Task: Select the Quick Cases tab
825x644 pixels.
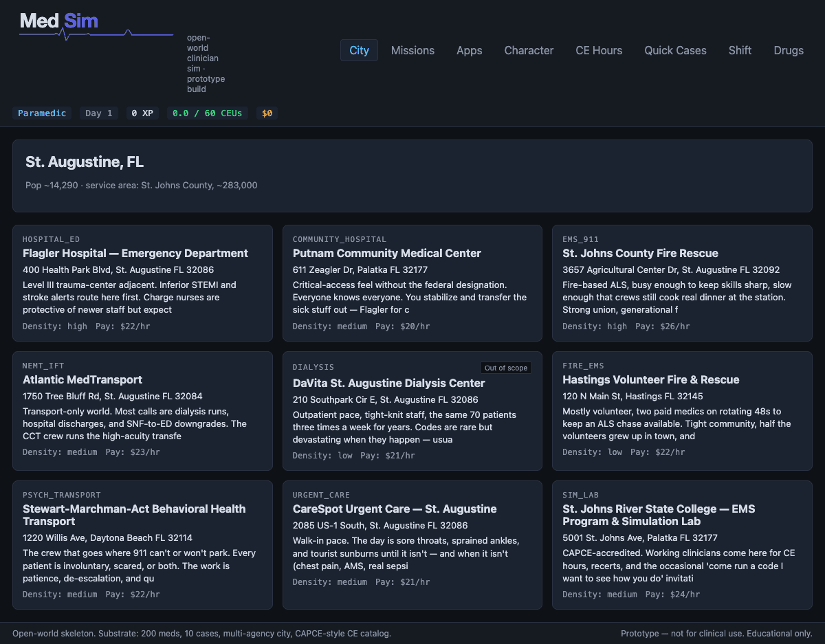Action: click(x=675, y=50)
